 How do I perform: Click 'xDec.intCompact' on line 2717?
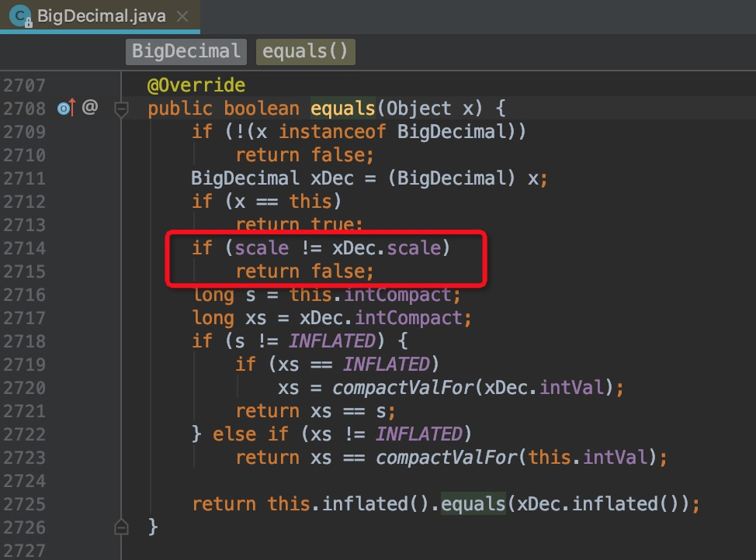(x=381, y=318)
